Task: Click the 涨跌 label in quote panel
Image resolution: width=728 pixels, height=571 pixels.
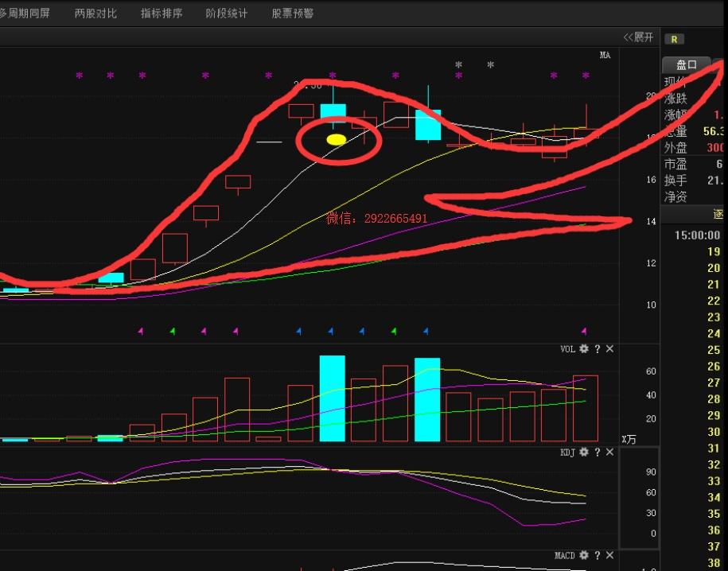Action: 675,99
